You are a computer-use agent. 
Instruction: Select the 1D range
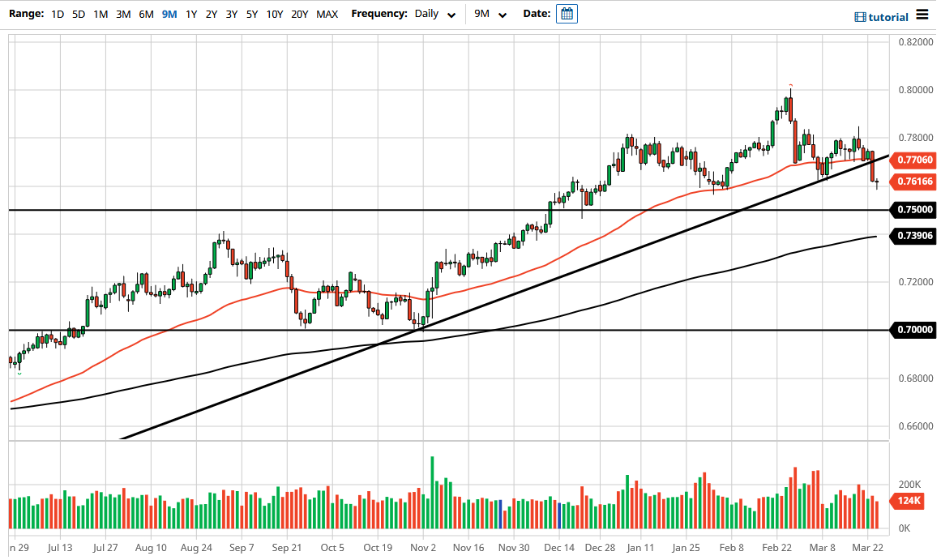pyautogui.click(x=57, y=14)
